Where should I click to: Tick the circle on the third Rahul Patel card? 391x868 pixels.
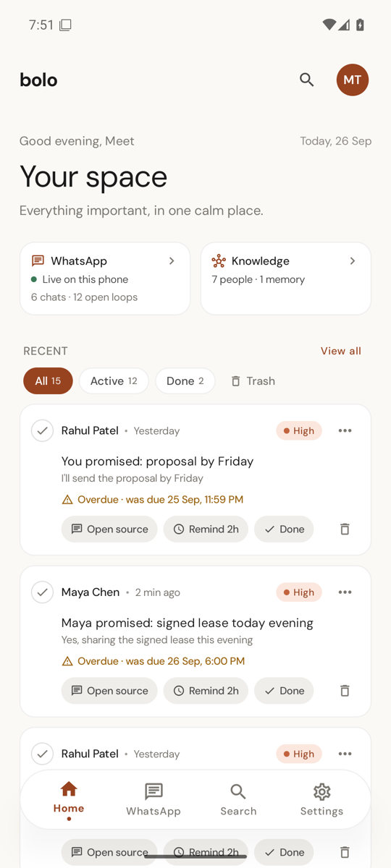pyautogui.click(x=43, y=754)
